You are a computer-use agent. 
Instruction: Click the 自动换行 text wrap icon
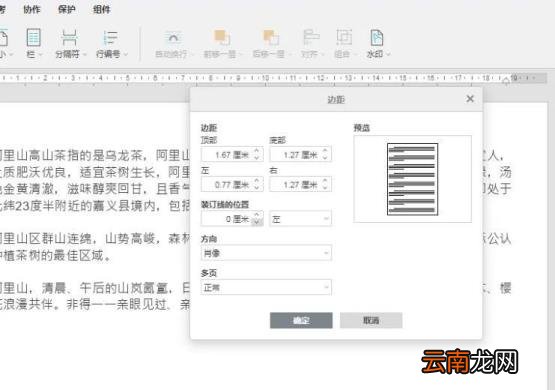pyautogui.click(x=173, y=37)
